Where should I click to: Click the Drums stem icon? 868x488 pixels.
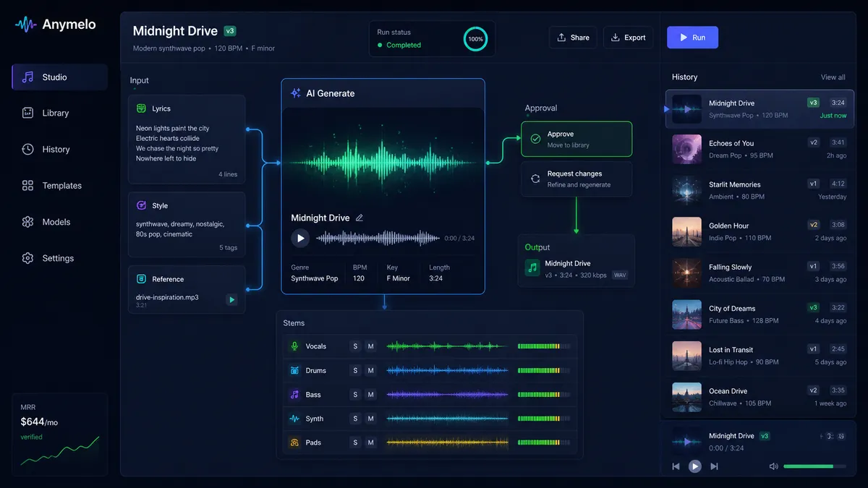click(x=294, y=370)
